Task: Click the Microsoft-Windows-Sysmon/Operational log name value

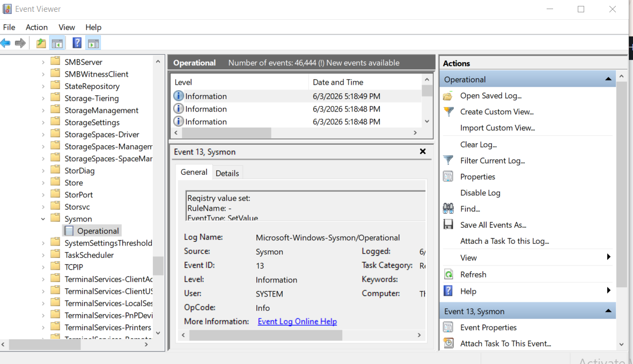Action: [x=328, y=237]
